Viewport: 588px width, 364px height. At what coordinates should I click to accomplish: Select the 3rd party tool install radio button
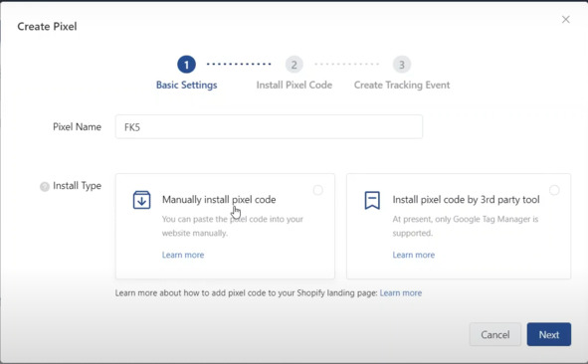click(x=554, y=190)
